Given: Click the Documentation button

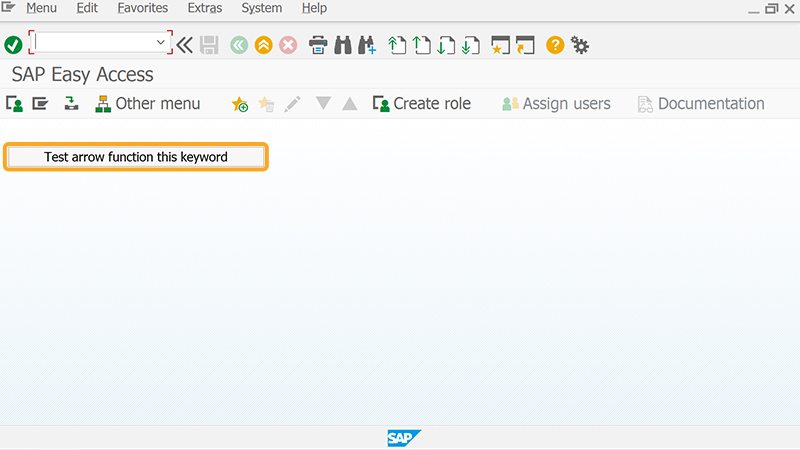Looking at the screenshot, I should [x=701, y=104].
